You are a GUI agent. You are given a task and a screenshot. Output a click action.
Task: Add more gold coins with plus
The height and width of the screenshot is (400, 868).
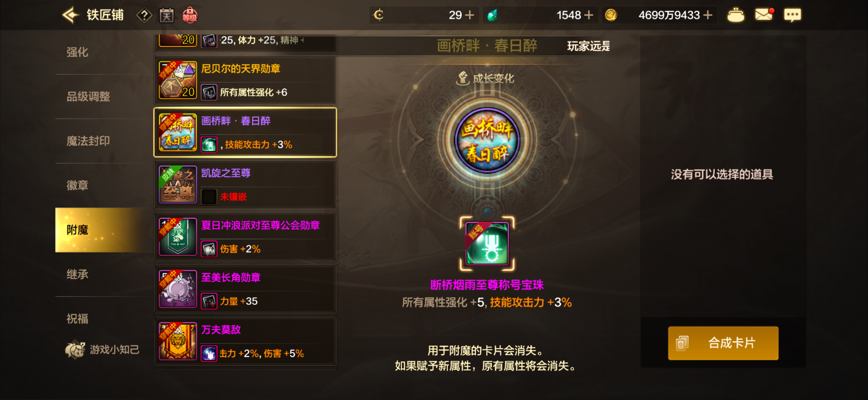pyautogui.click(x=708, y=15)
